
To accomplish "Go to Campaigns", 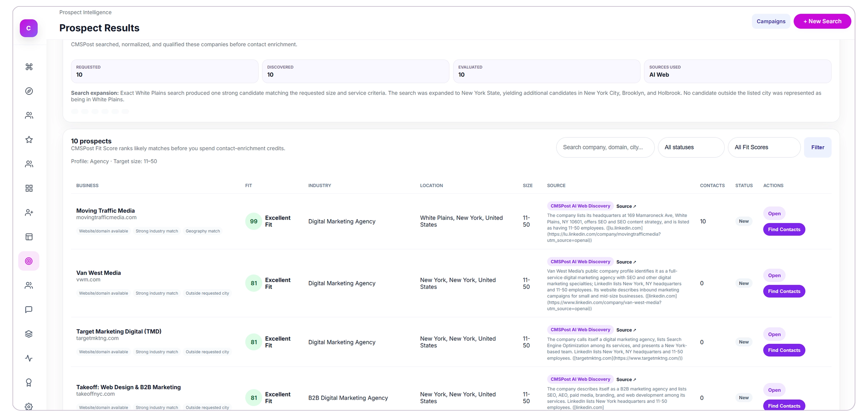I will [x=771, y=21].
